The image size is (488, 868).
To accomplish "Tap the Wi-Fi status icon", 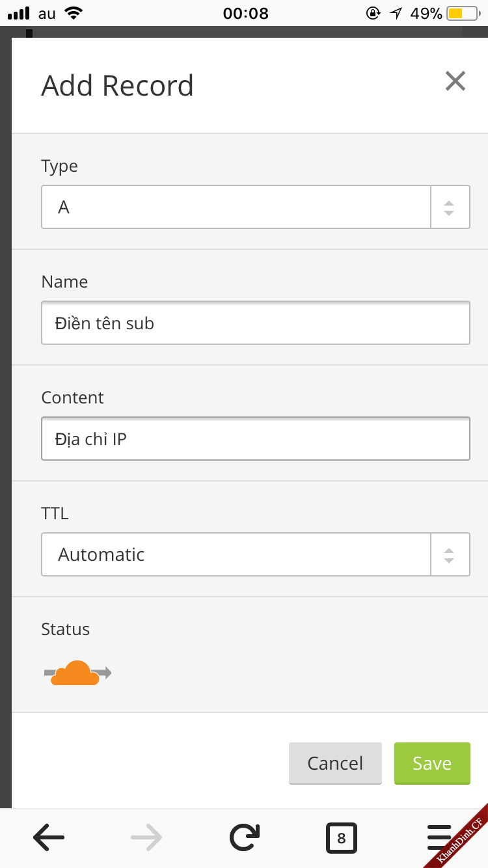I will click(x=74, y=13).
